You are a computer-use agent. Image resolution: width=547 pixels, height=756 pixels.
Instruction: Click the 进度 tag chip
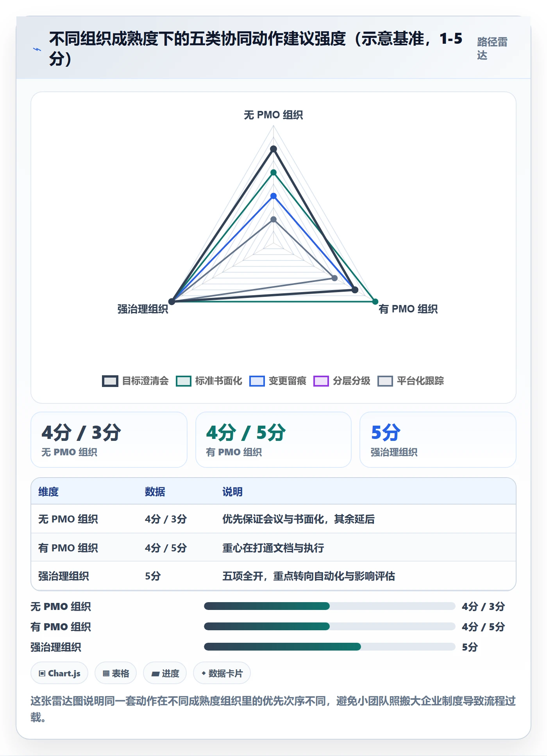pos(165,673)
